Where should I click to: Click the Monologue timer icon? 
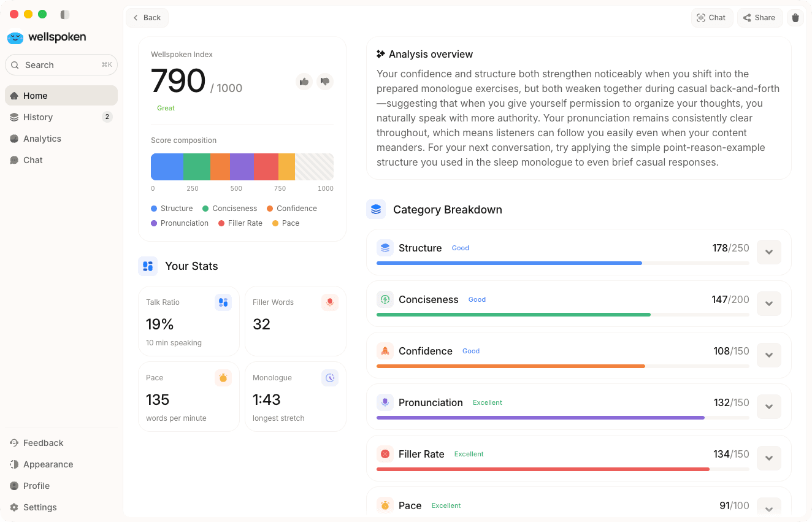point(330,377)
